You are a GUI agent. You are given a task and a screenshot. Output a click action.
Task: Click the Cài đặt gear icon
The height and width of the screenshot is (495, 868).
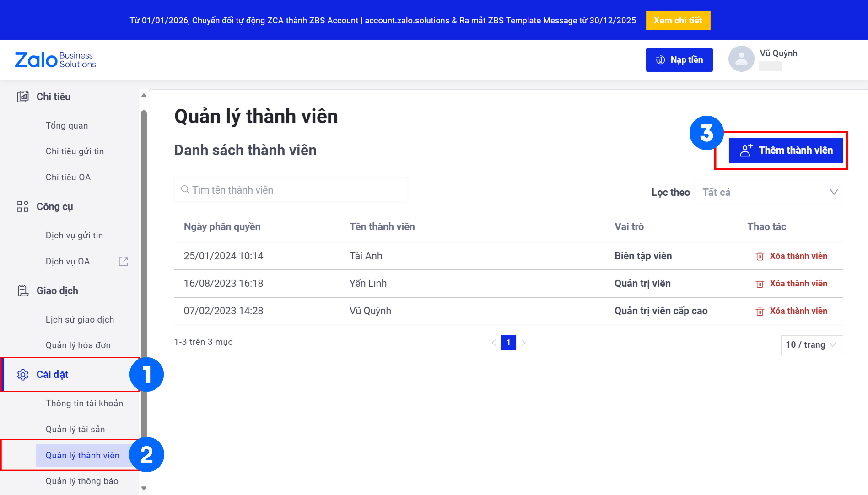click(23, 375)
